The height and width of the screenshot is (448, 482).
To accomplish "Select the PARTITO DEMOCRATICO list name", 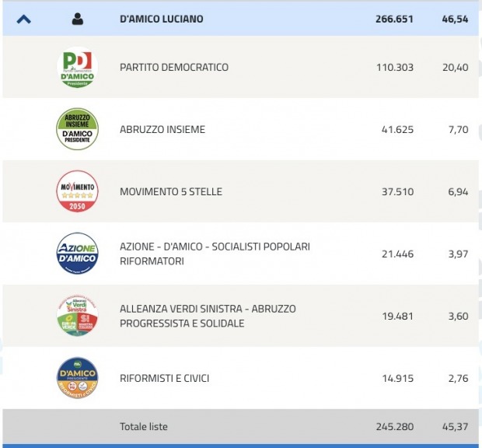I will (x=174, y=68).
